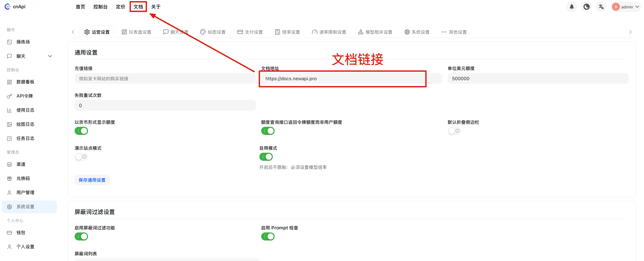Open 模型相关设置 tab
Image resolution: width=644 pixels, height=261 pixels.
click(x=375, y=32)
